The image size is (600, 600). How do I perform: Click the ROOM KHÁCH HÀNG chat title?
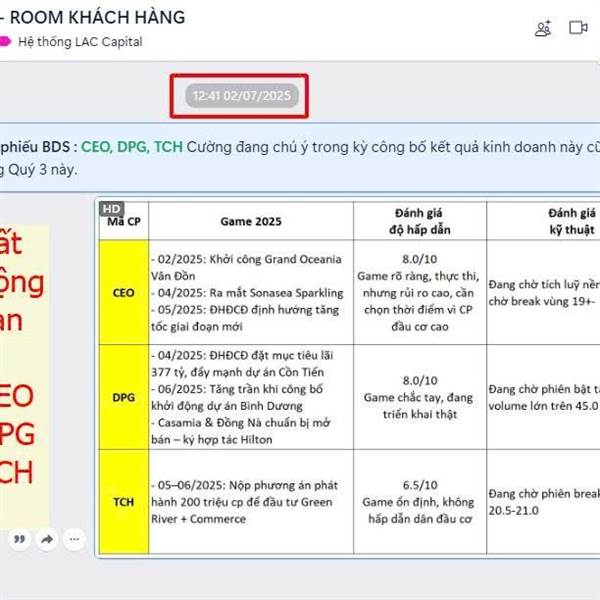coord(97,18)
